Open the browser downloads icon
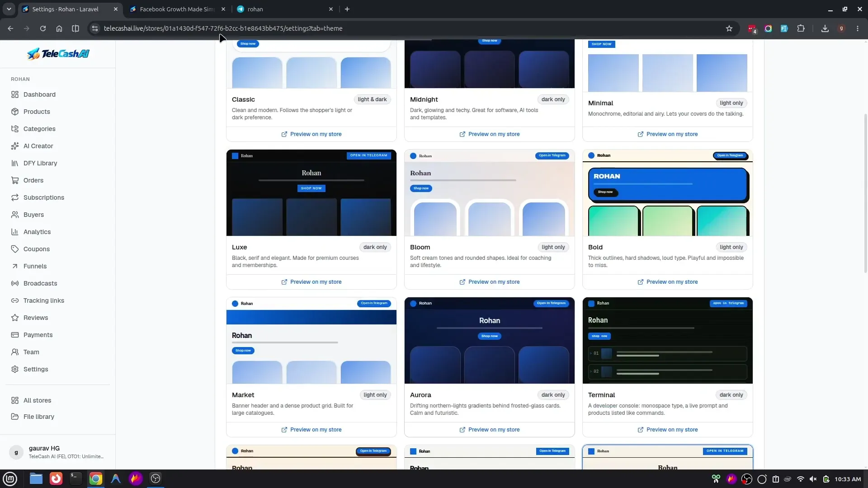 tap(825, 28)
